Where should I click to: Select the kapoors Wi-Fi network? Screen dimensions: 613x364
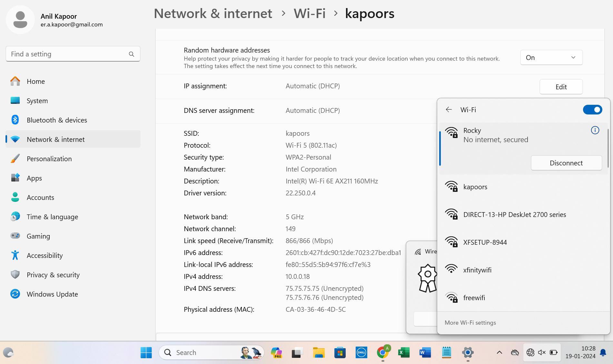click(x=475, y=187)
